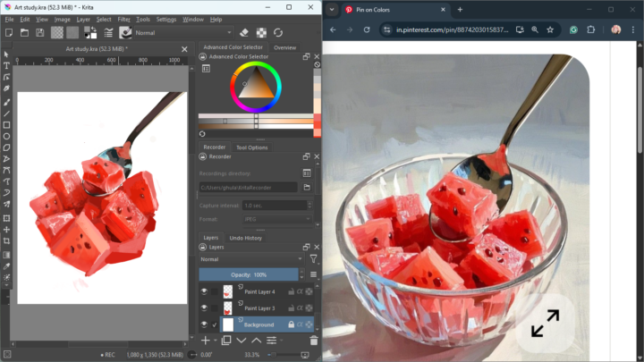Select the Text tool in Krita toolbox
This screenshot has height=362, width=644.
(6, 65)
